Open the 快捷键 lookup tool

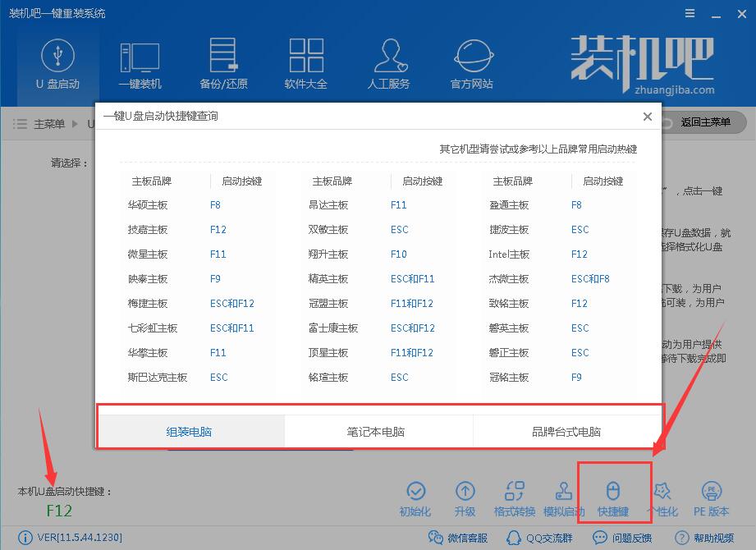point(614,493)
